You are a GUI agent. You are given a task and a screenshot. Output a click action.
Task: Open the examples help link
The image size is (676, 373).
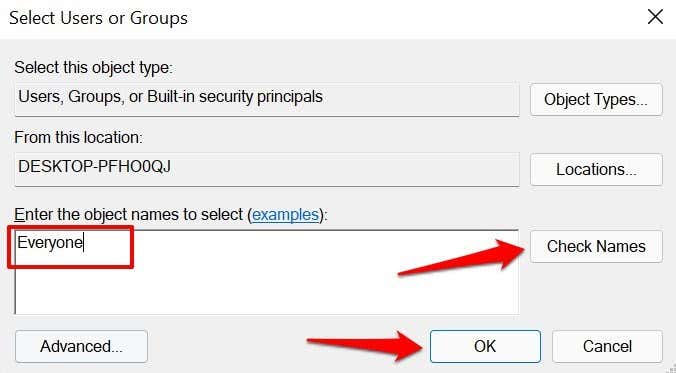point(285,214)
